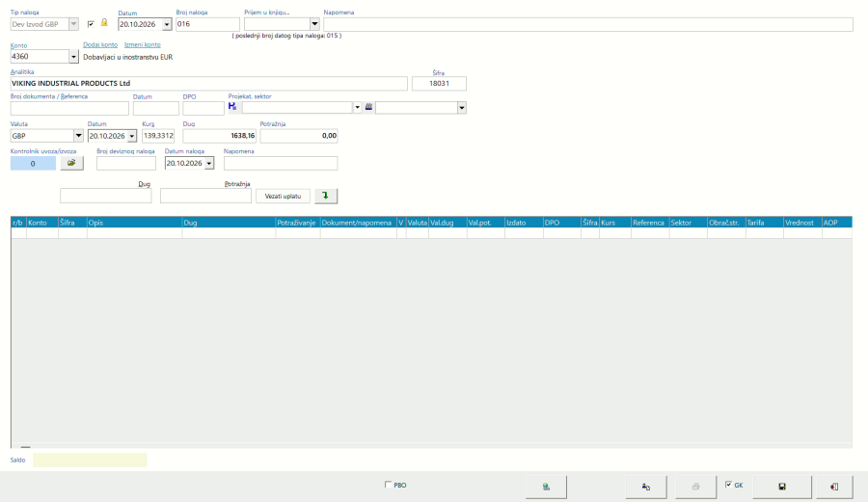The height and width of the screenshot is (502, 868).
Task: Open the Valuta Datum date picker arrow
Action: pos(132,136)
